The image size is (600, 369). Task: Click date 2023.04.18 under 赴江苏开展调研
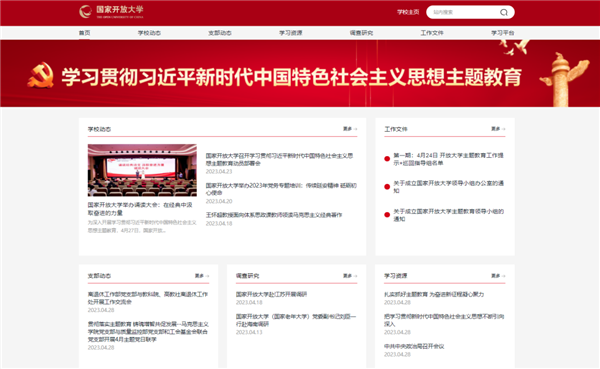click(249, 302)
